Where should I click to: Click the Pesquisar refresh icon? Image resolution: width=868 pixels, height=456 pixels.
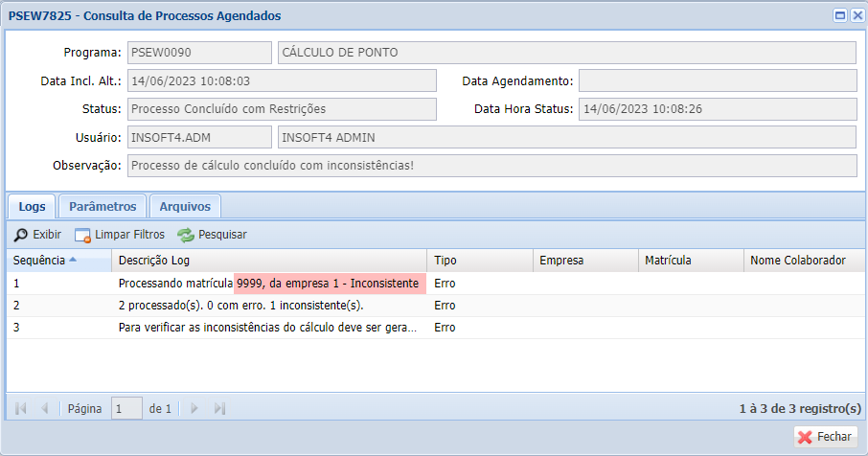186,235
